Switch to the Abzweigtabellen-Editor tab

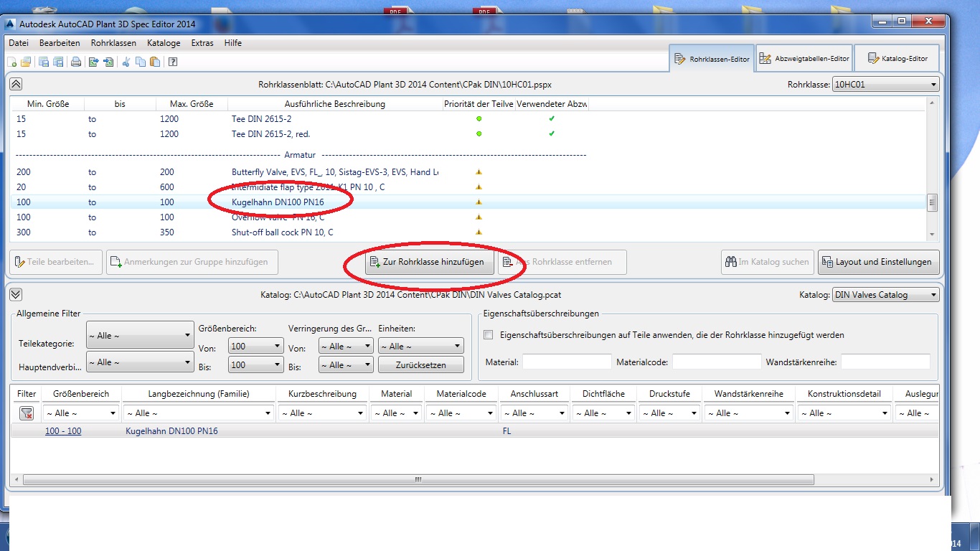804,59
